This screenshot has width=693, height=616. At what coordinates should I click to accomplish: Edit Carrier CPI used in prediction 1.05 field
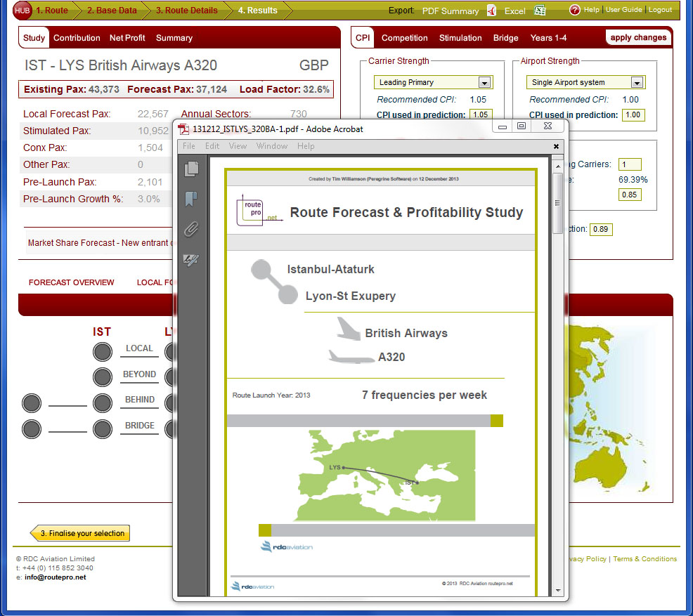[481, 114]
